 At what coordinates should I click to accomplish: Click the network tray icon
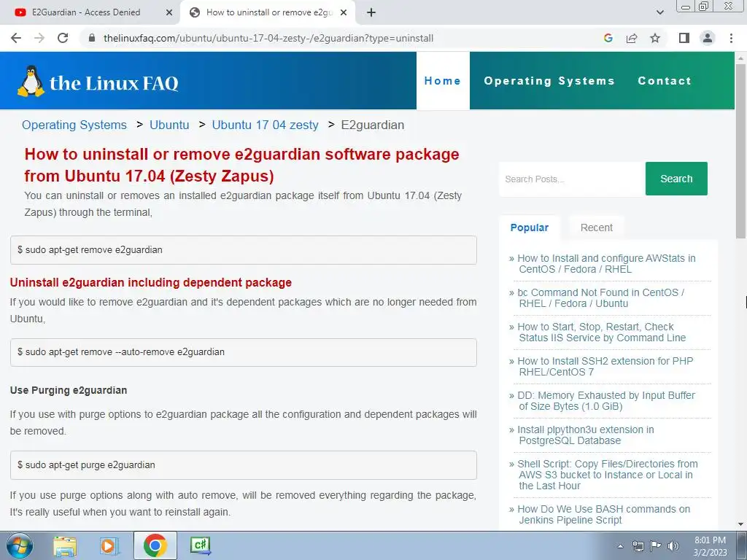pos(638,547)
